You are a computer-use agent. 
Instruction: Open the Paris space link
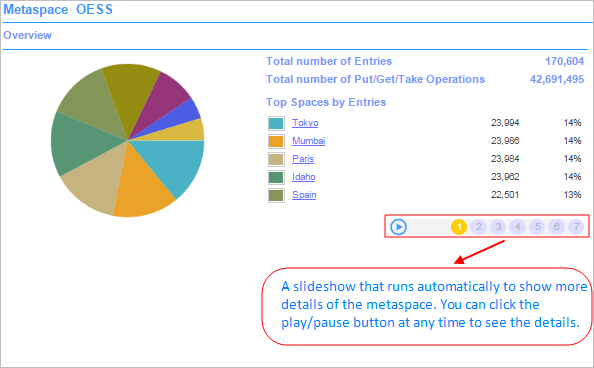[303, 159]
